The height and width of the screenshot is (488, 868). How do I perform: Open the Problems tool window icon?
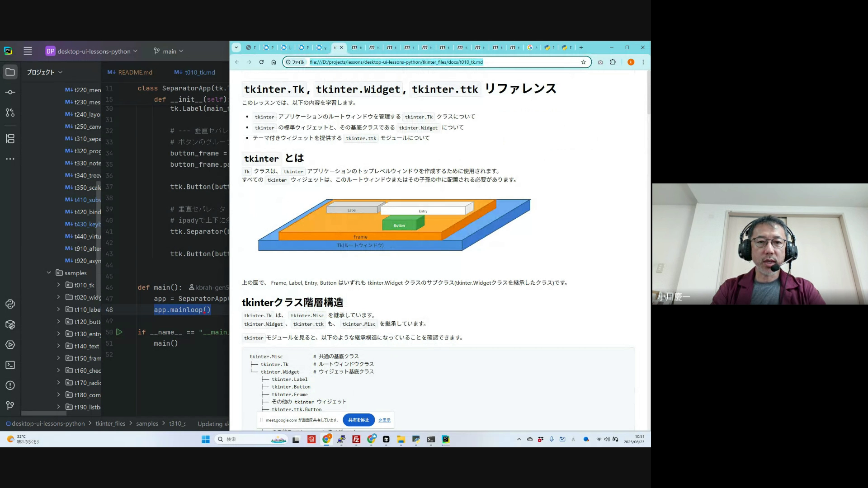10,385
